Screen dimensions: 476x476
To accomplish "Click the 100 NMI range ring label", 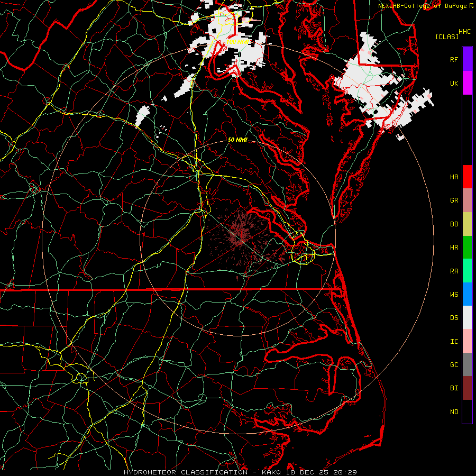I will point(237,42).
